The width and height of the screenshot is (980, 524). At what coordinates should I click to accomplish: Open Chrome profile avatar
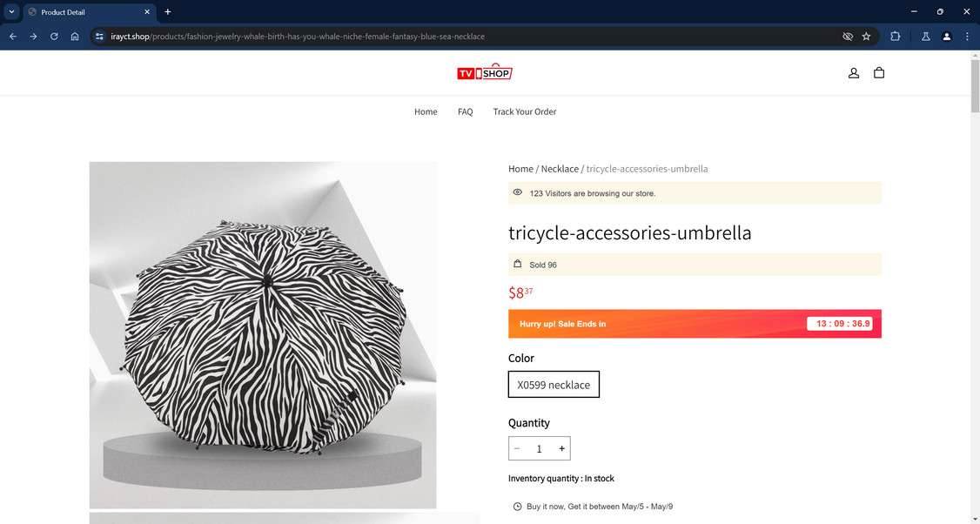[x=946, y=37]
